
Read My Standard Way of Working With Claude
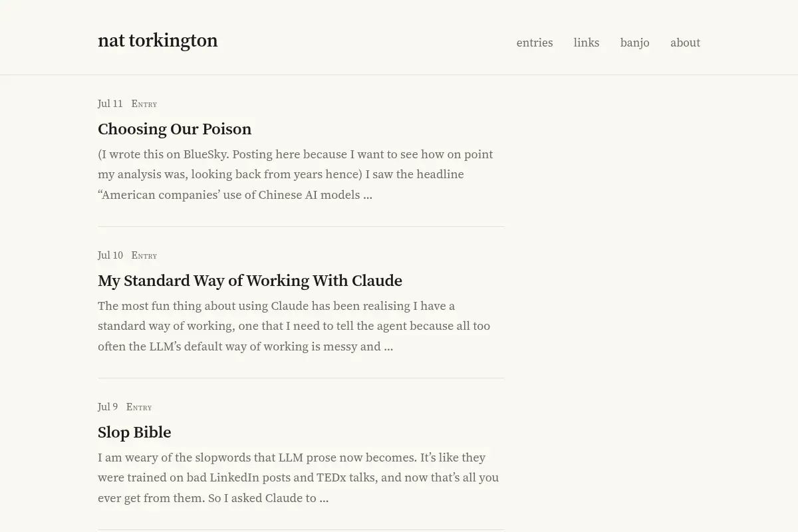point(250,281)
